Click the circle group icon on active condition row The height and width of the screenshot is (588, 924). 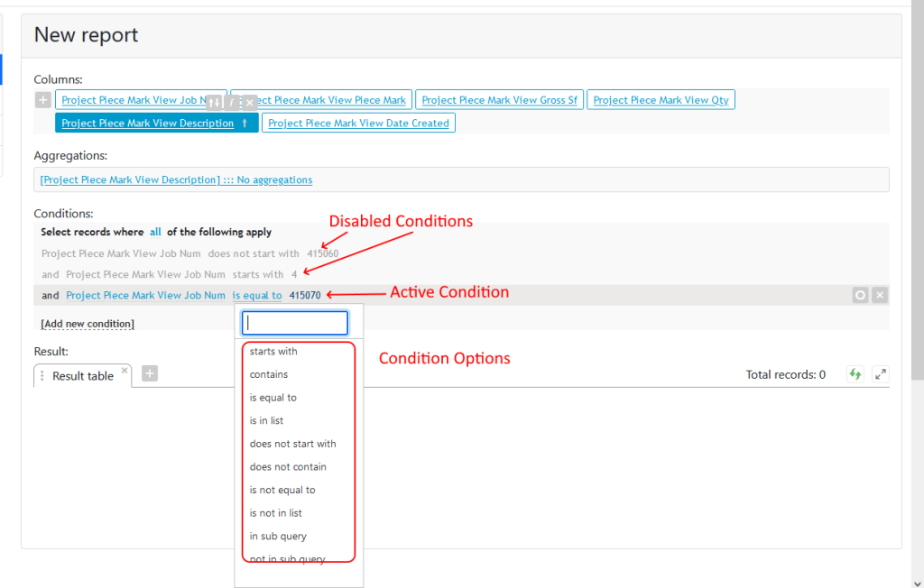[x=859, y=294]
